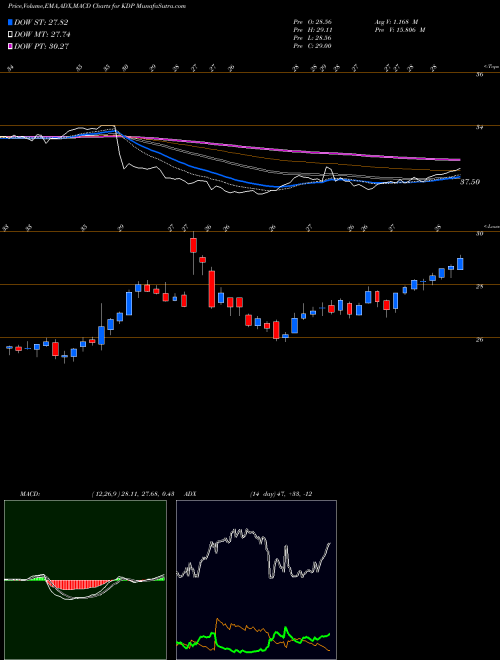Viewport: 500px width, 660px height.
Task: Click the 30 price axis label
Action: coord(479,234)
